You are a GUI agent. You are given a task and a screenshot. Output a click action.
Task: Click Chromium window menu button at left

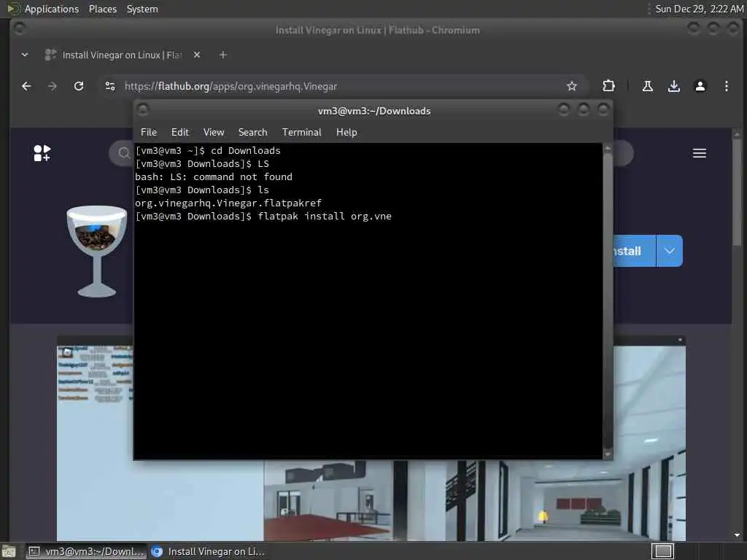20,28
